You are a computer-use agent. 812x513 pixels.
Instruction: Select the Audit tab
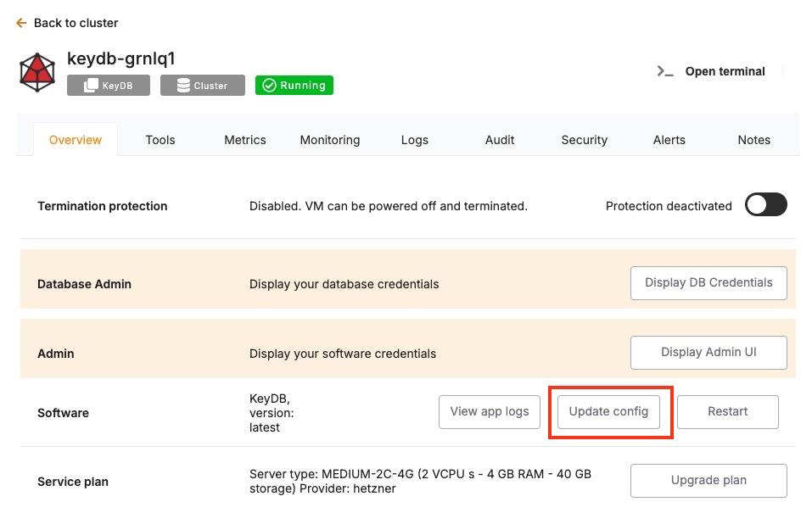[x=499, y=140]
